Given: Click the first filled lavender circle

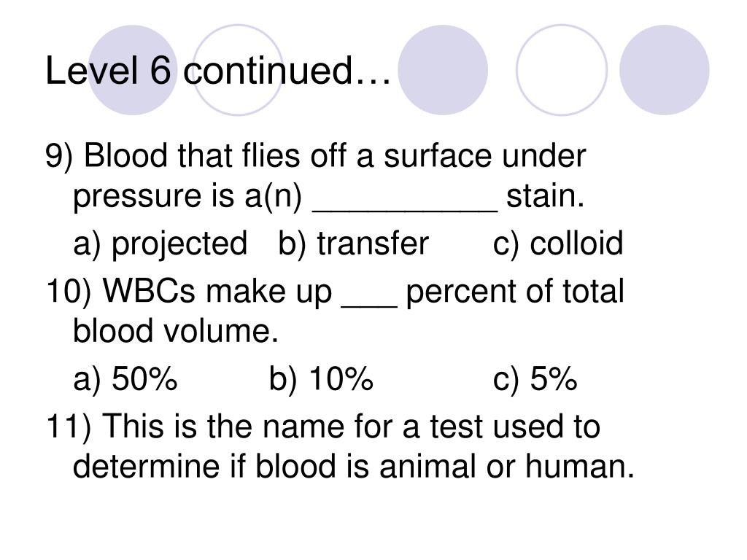Looking at the screenshot, I should click(x=133, y=70).
